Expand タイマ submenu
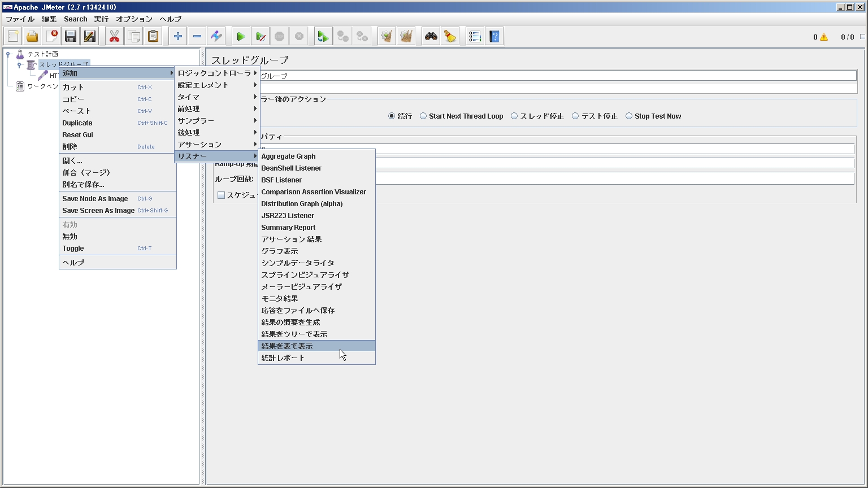The width and height of the screenshot is (868, 488). click(217, 97)
